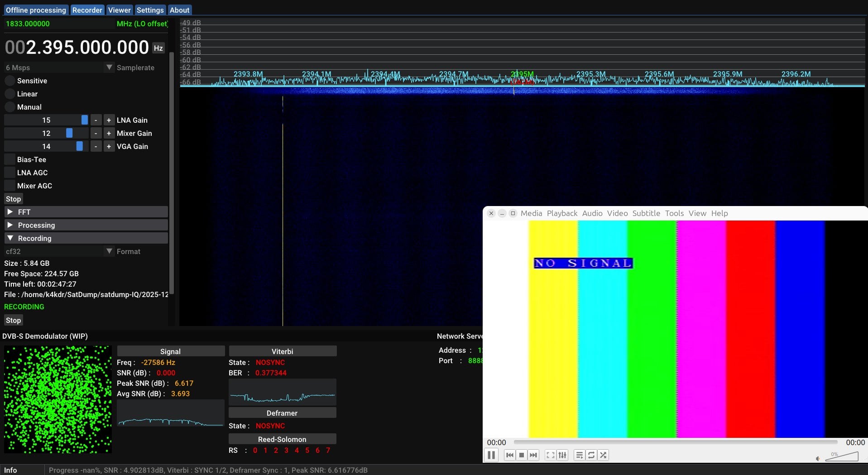Select the Sensitive gain mode
The height and width of the screenshot is (475, 868).
click(x=10, y=81)
